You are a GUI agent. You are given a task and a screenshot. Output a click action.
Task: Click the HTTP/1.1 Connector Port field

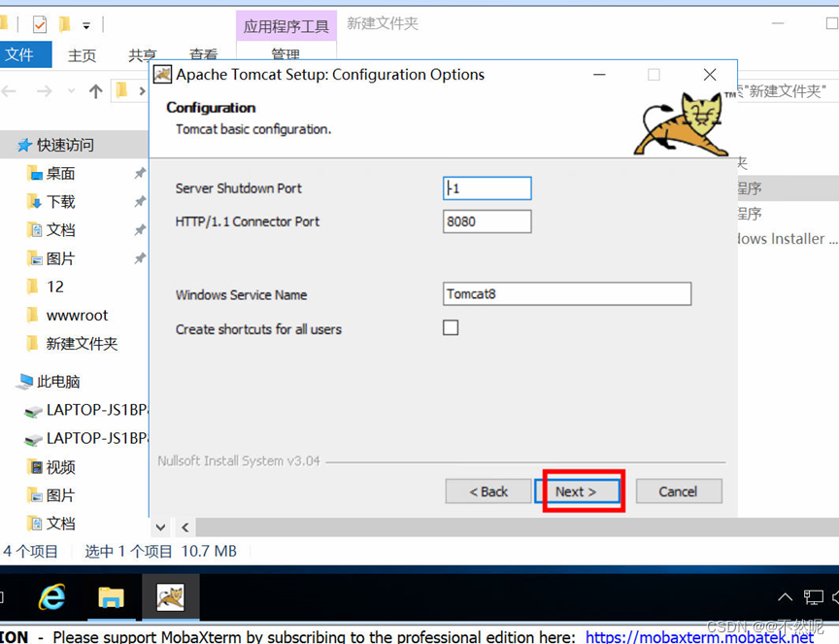(x=487, y=221)
